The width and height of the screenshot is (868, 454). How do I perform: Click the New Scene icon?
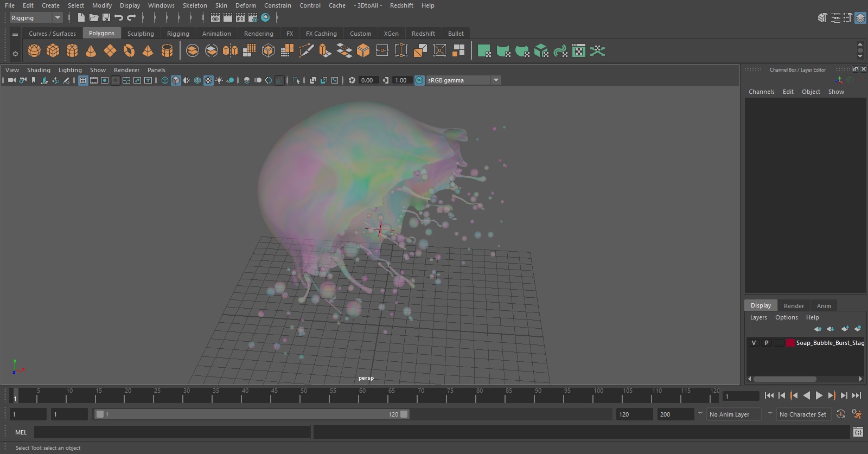coord(81,18)
